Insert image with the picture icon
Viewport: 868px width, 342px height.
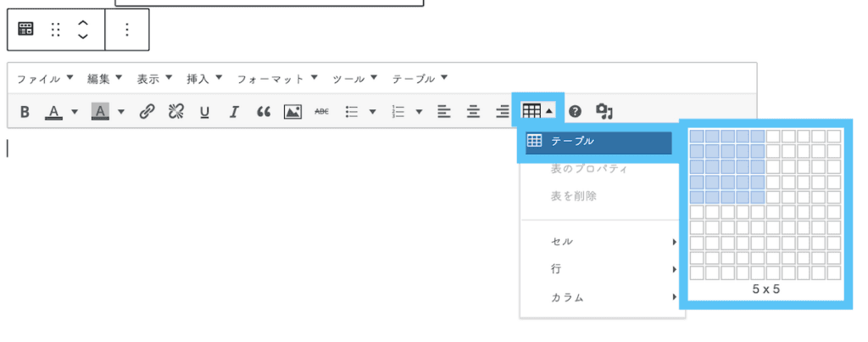click(x=292, y=112)
